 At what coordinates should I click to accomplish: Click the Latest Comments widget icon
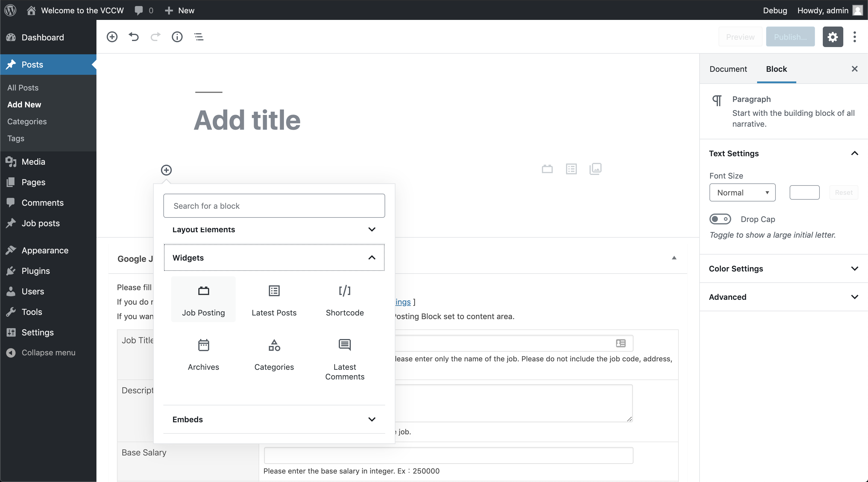pos(344,344)
